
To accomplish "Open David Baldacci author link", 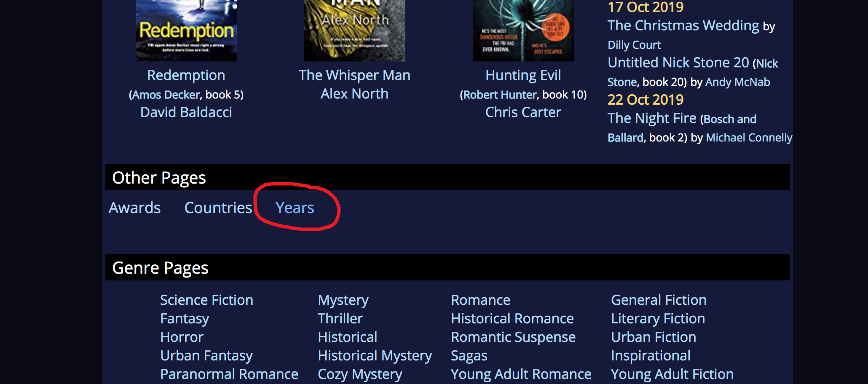I will [x=186, y=112].
